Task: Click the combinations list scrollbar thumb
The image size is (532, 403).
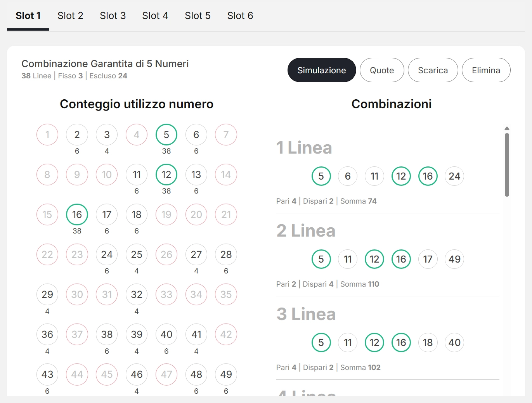Action: [507, 165]
